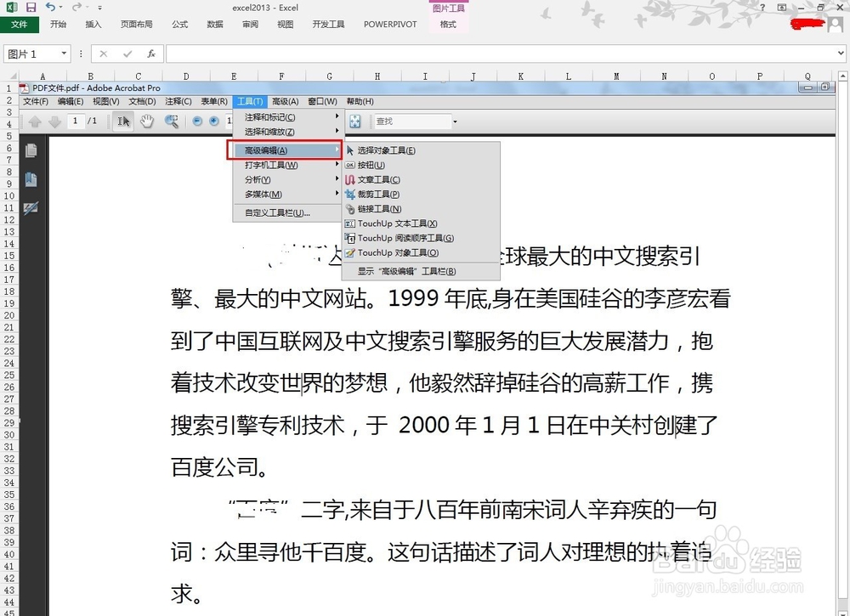Switch to the 公式 ribbon tab
Screen dimensions: 850x616
(179, 25)
